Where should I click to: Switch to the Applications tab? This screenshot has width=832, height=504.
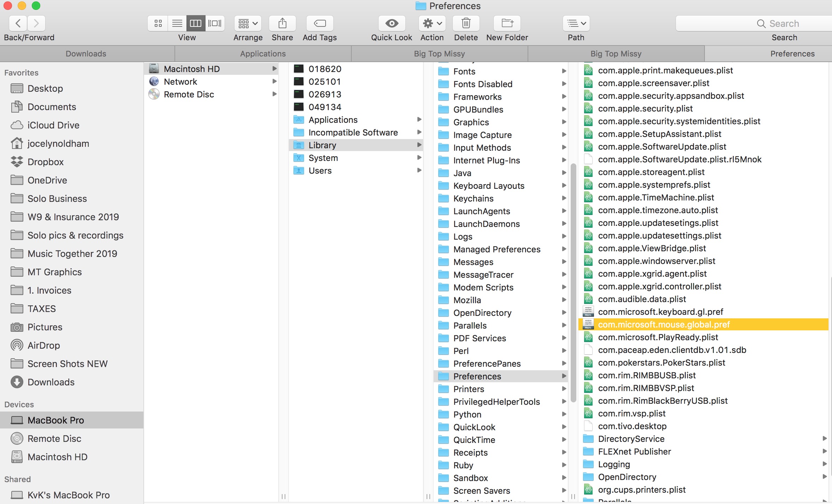point(263,54)
